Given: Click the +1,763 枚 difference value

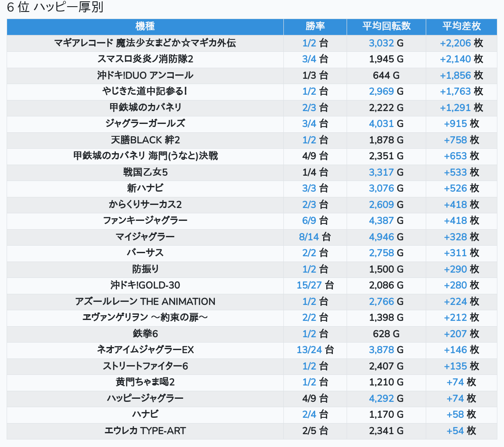Looking at the screenshot, I should point(461,92).
